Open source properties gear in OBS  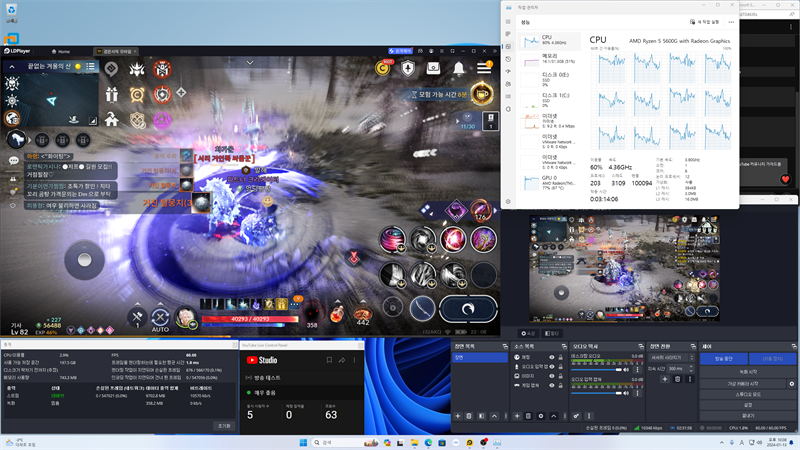(541, 416)
